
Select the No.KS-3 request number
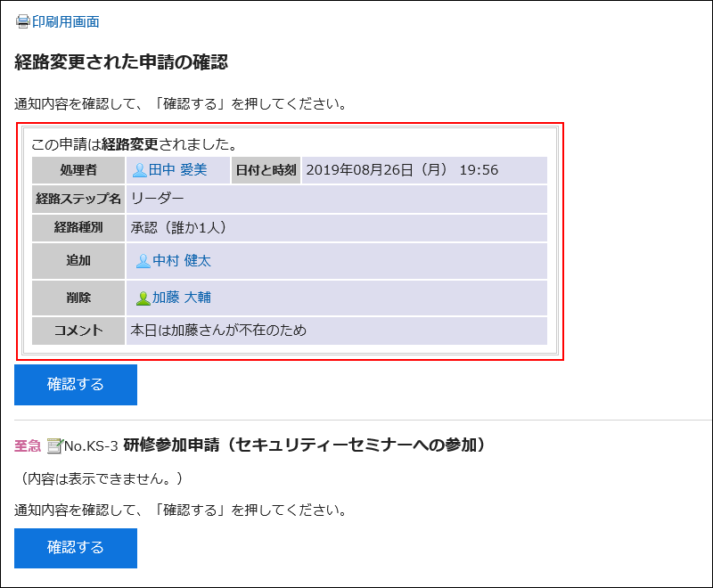tap(92, 445)
